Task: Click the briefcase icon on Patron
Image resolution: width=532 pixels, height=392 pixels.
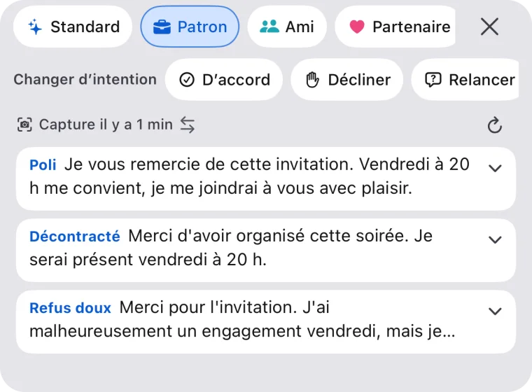Action: coord(162,27)
